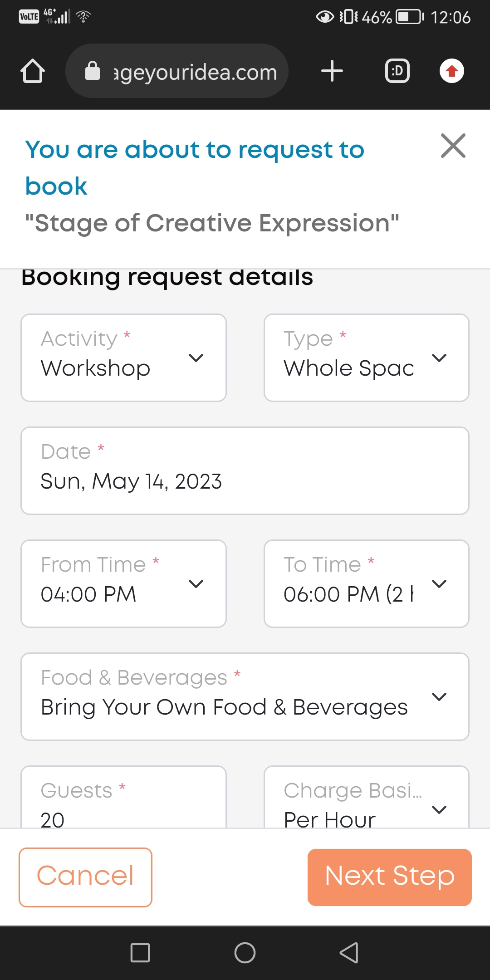Close the booking request dialog

point(453,146)
